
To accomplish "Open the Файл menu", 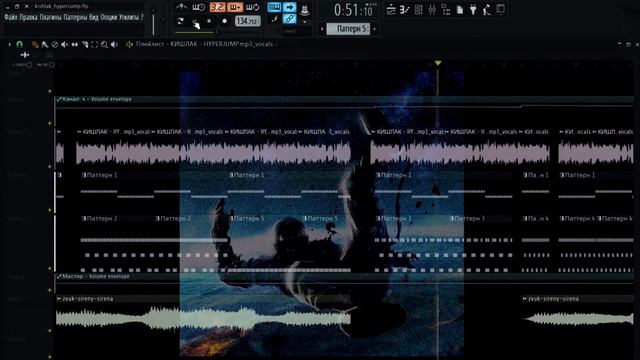I will point(11,18).
